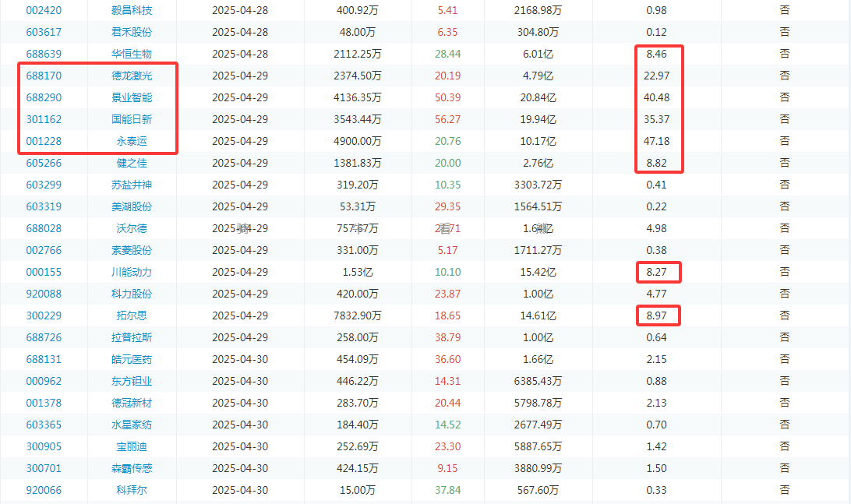Open stock code 000155
The image size is (851, 504).
44,272
